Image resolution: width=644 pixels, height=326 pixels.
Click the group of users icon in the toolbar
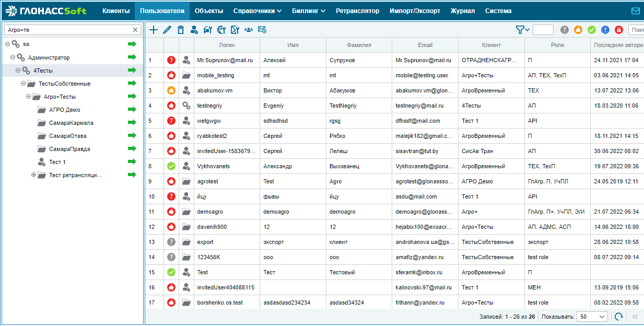click(x=249, y=30)
